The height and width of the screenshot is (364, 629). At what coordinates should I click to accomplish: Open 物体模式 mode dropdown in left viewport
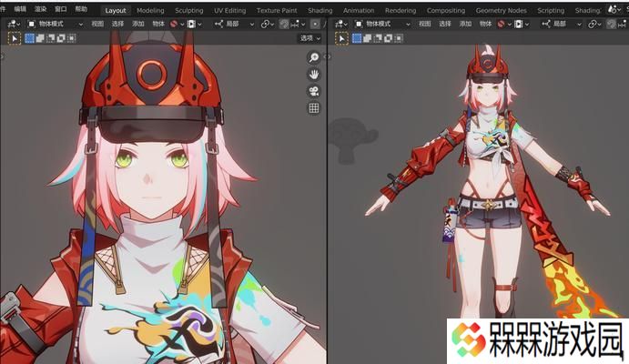(x=55, y=24)
